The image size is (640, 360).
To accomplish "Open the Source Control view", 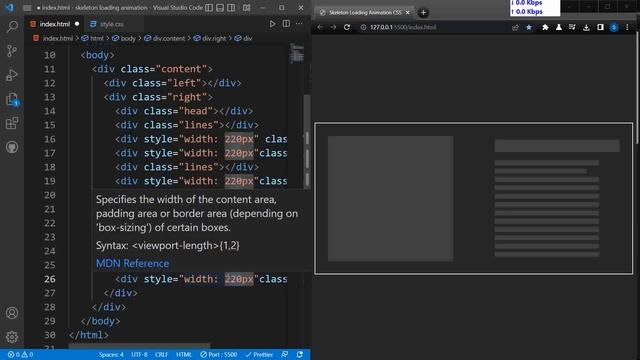I will [12, 51].
